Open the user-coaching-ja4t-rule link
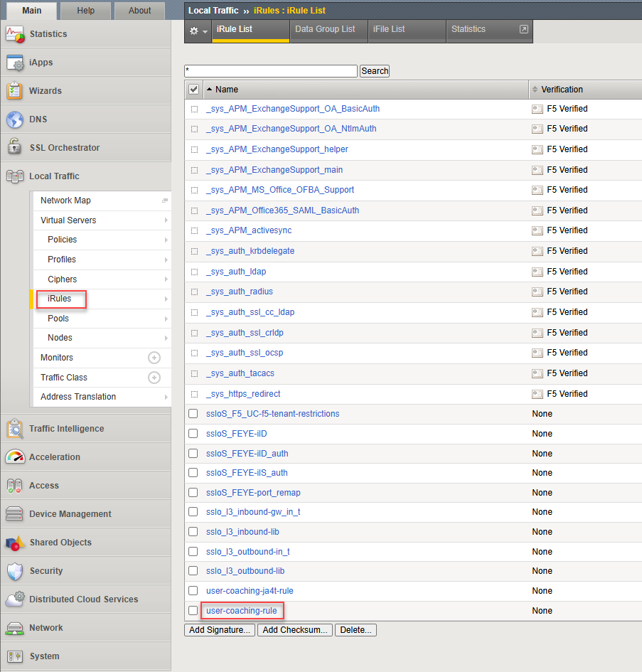This screenshot has height=672, width=642. [250, 591]
